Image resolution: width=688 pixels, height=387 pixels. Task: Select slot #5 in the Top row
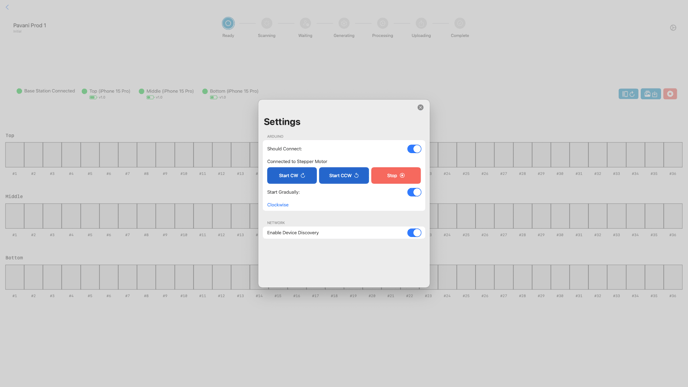(90, 155)
